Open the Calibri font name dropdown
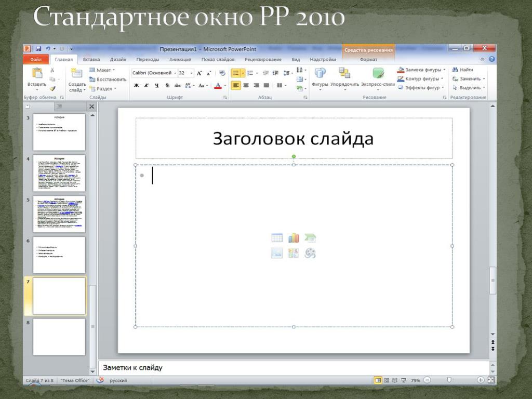Viewport: 532px width, 399px height. tap(176, 73)
